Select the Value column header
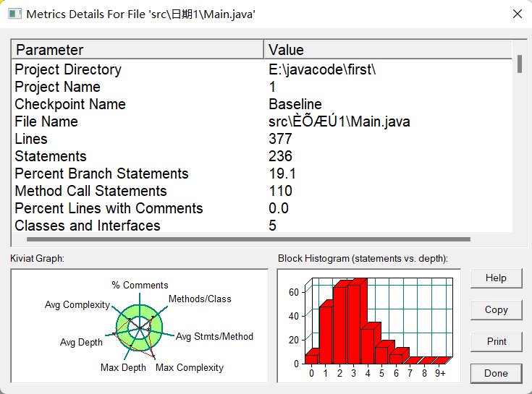532x394 pixels. (388, 50)
